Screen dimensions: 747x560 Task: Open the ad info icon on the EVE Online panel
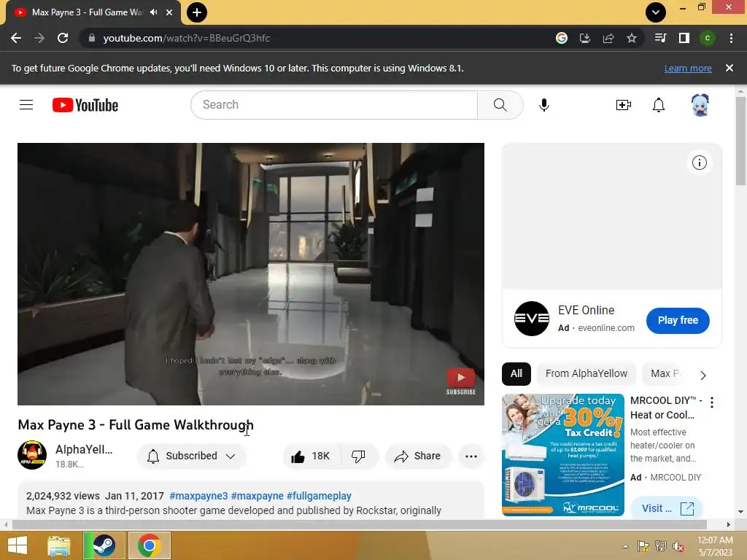(700, 163)
